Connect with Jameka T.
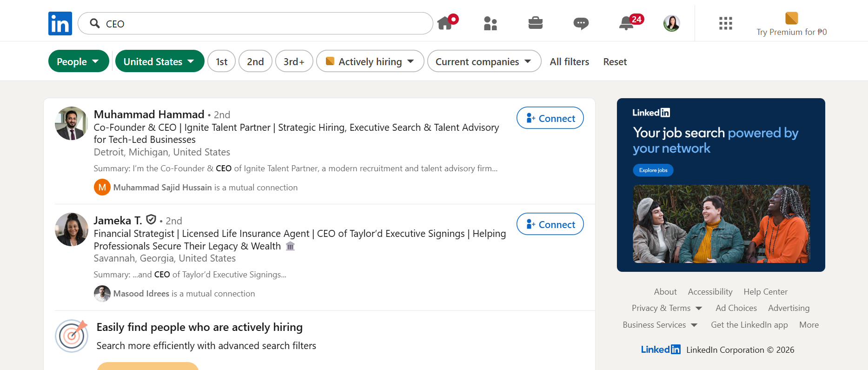Image resolution: width=868 pixels, height=370 pixels. 550,224
